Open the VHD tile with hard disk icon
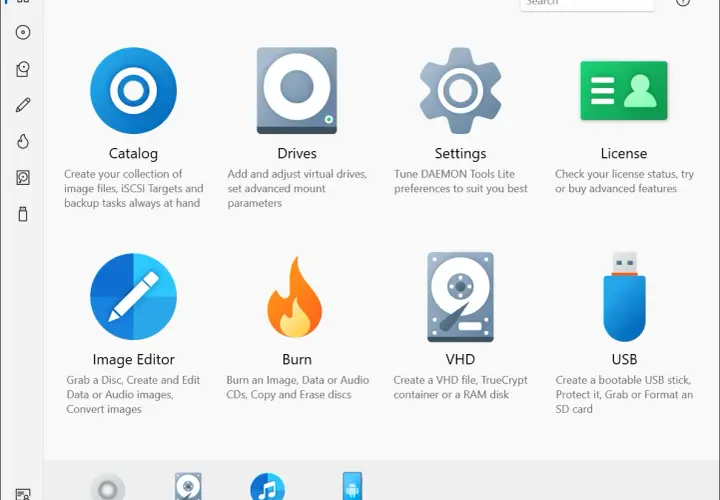The image size is (720, 500). 460,297
